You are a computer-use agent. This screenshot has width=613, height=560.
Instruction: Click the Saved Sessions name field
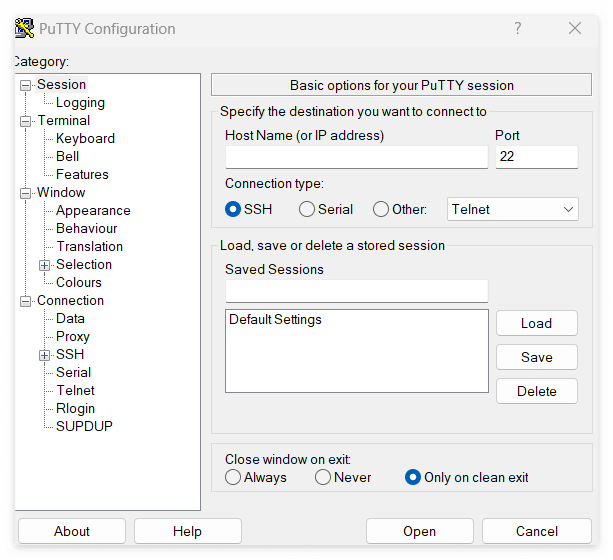click(357, 291)
